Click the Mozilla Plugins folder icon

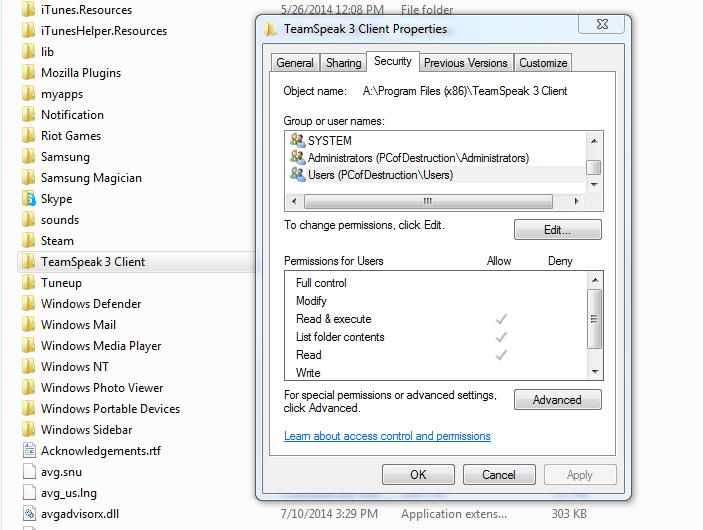(x=29, y=73)
